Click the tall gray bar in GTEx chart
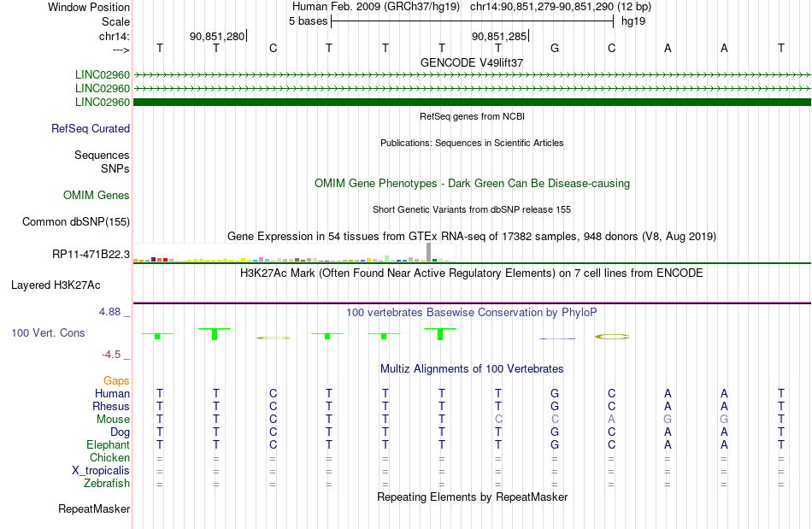The image size is (812, 529). tap(428, 252)
